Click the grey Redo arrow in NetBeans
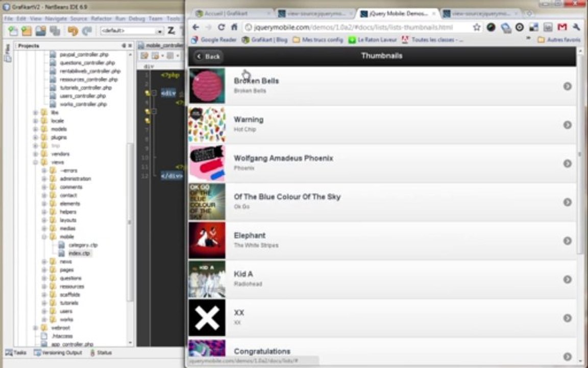 [x=87, y=31]
